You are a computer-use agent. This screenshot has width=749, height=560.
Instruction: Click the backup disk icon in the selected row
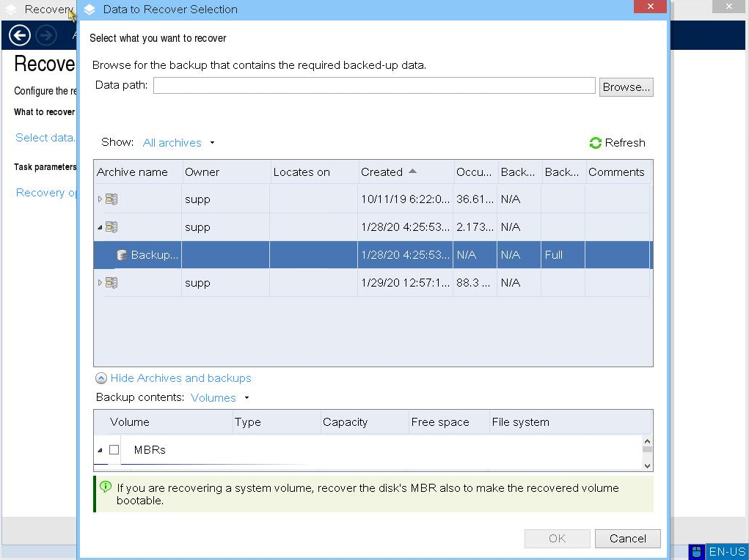(x=122, y=255)
